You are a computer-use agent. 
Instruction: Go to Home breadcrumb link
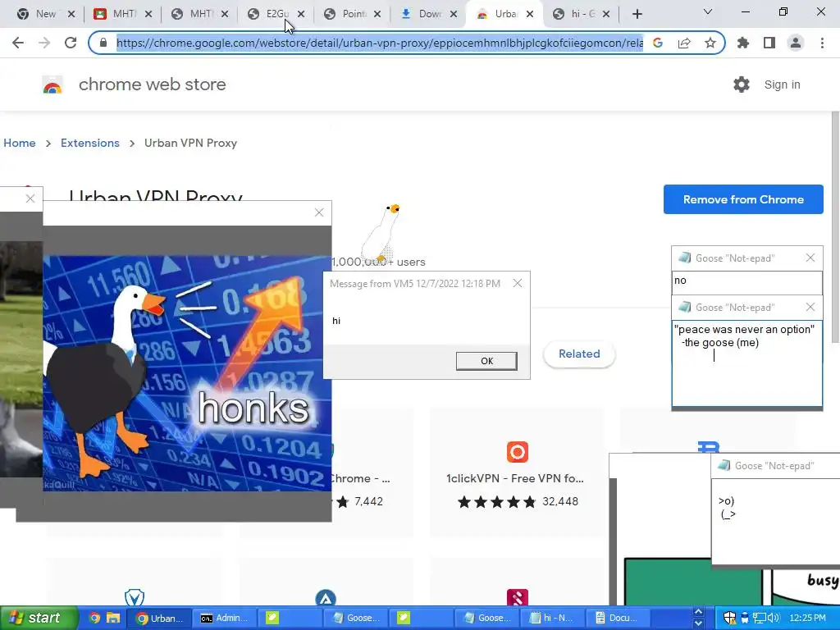tap(20, 143)
